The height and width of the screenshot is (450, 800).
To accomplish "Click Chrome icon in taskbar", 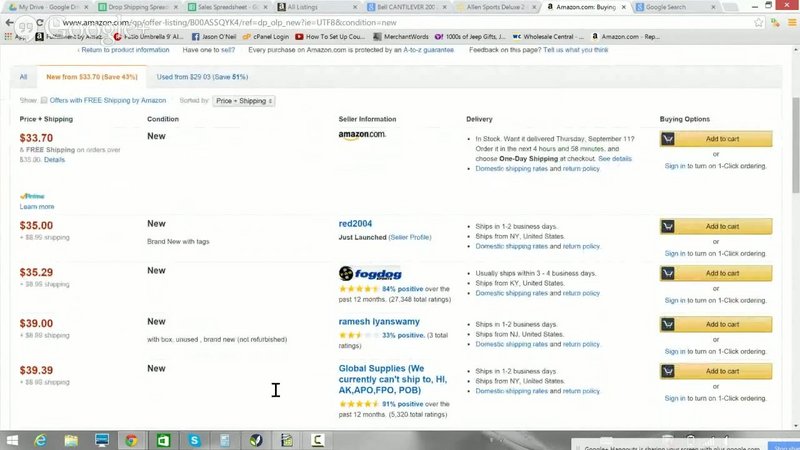I will (x=132, y=440).
